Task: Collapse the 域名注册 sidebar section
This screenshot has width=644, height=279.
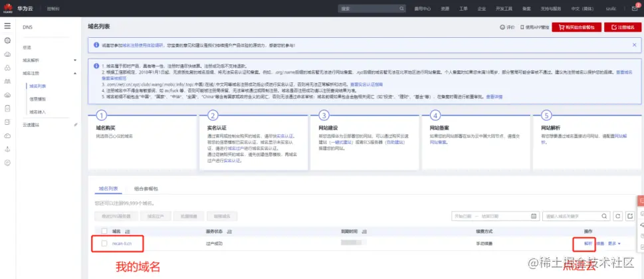Action: (x=74, y=73)
